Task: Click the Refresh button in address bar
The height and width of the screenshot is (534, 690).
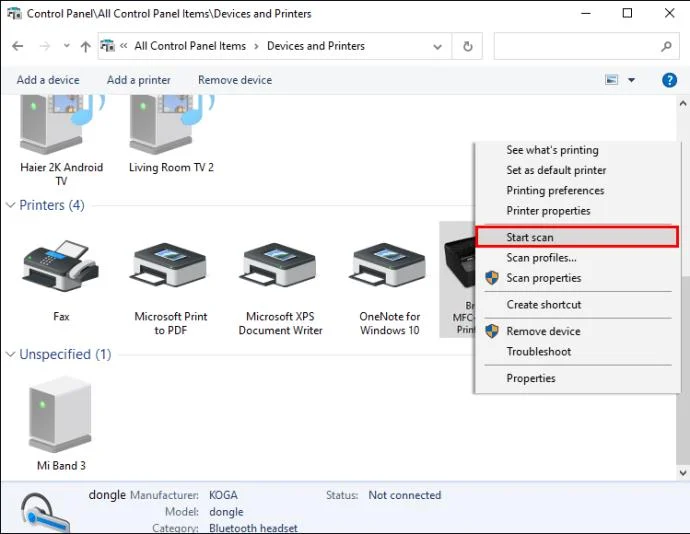Action: click(468, 46)
